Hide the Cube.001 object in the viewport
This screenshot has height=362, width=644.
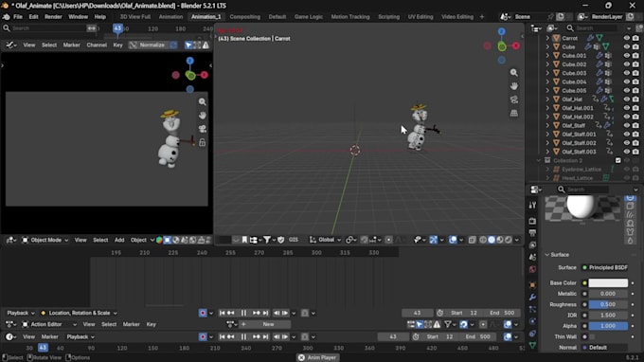(x=626, y=56)
